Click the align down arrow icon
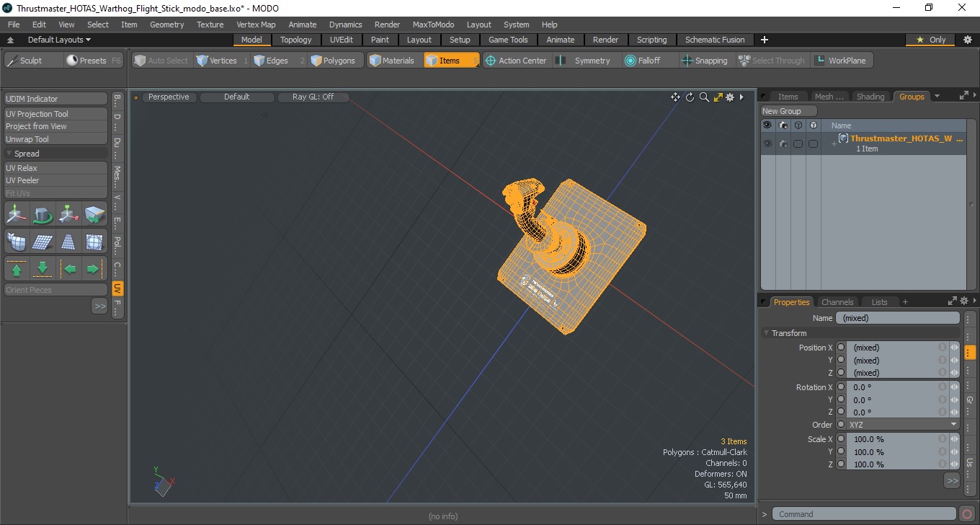Image resolution: width=980 pixels, height=525 pixels. click(43, 269)
